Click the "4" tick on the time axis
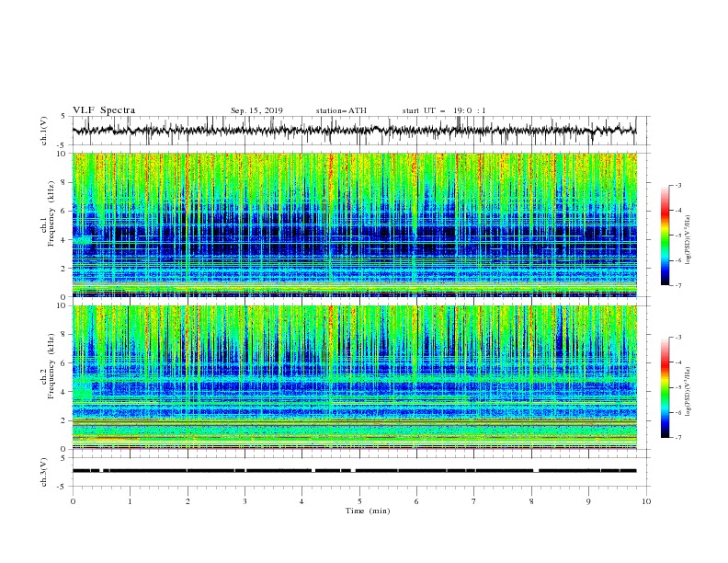Viewport: 728px width, 563px height. click(301, 501)
